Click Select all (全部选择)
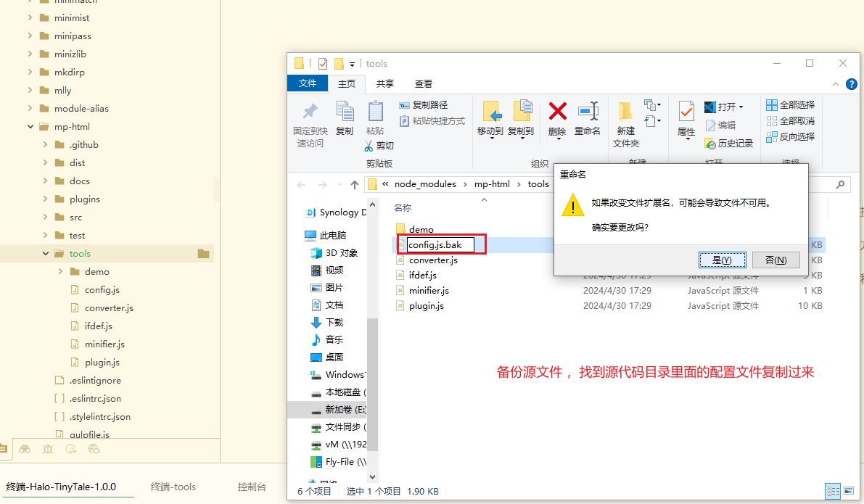Screen dimensions: 864x504 pyautogui.click(x=790, y=104)
